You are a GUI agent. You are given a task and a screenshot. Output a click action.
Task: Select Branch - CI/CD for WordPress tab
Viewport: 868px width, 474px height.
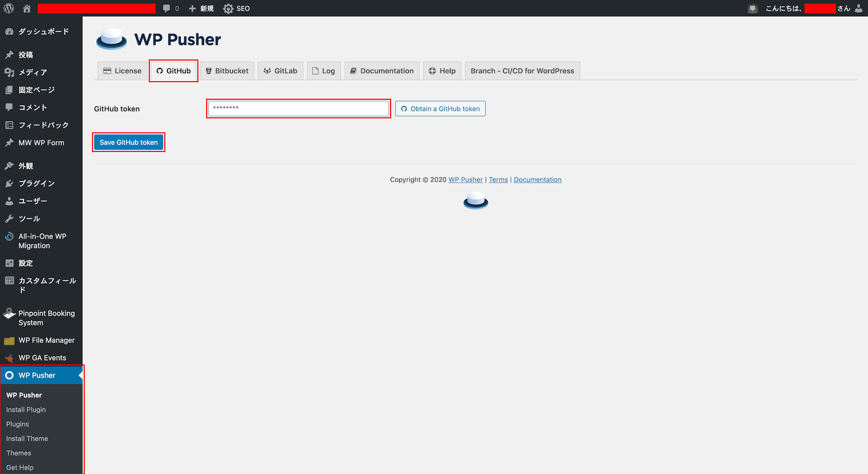click(522, 70)
